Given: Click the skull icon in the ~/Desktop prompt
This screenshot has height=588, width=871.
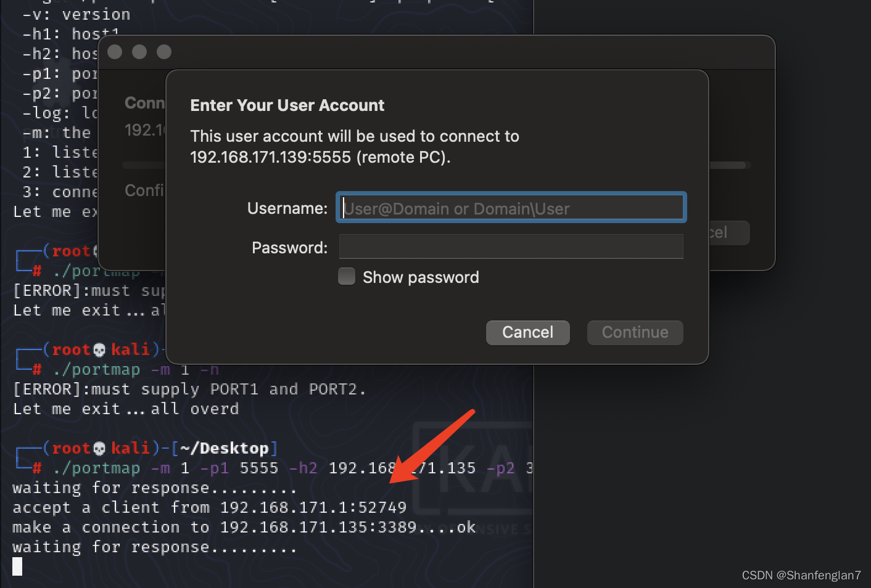Looking at the screenshot, I should coord(99,449).
